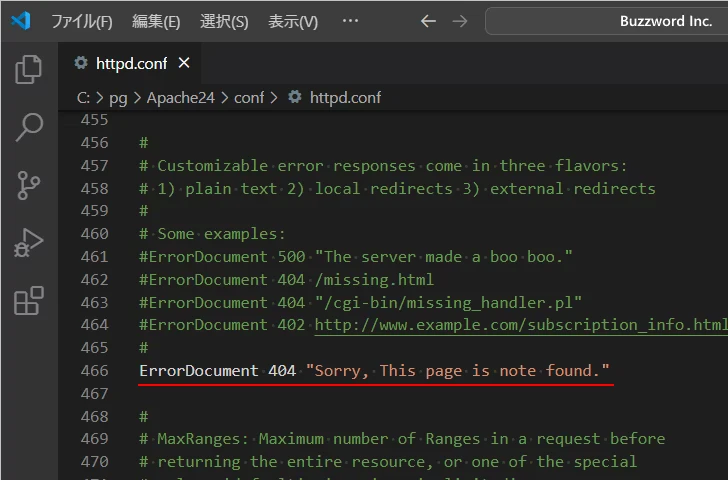Click the "Sorry, This page is note found." string
The height and width of the screenshot is (480, 728).
pyautogui.click(x=457, y=370)
